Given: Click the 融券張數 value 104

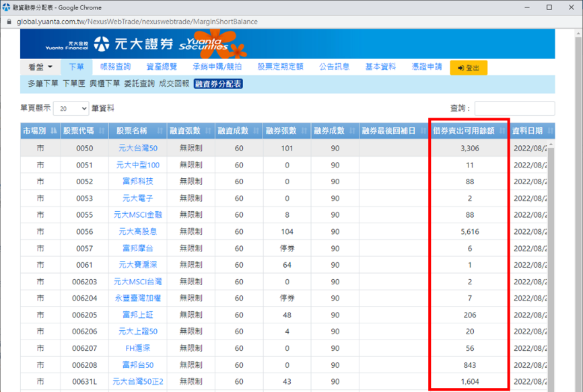Looking at the screenshot, I should [x=287, y=231].
